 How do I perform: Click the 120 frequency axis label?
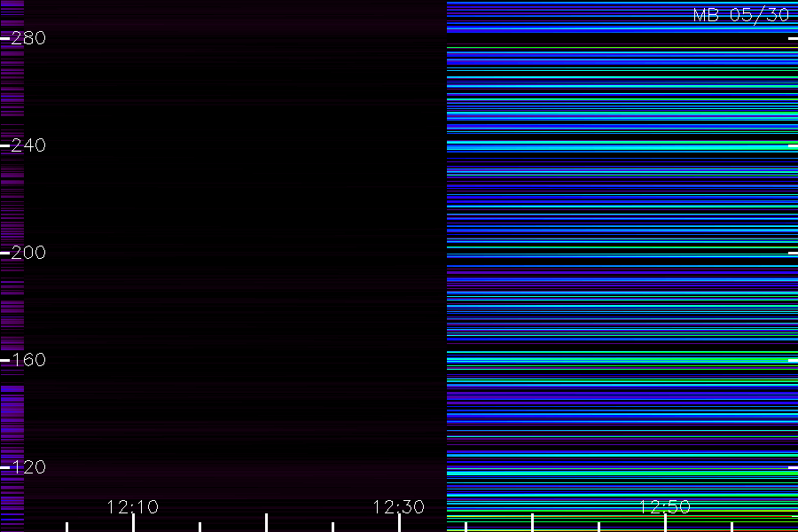tap(28, 467)
